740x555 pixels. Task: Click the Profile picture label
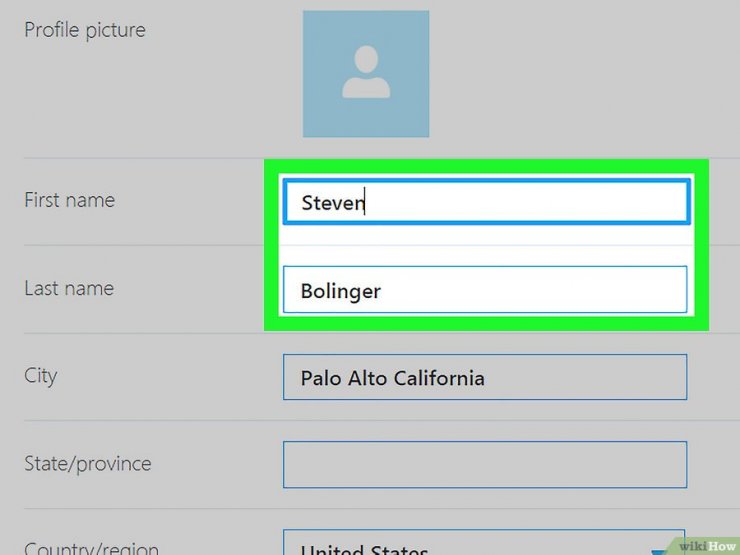pos(85,30)
